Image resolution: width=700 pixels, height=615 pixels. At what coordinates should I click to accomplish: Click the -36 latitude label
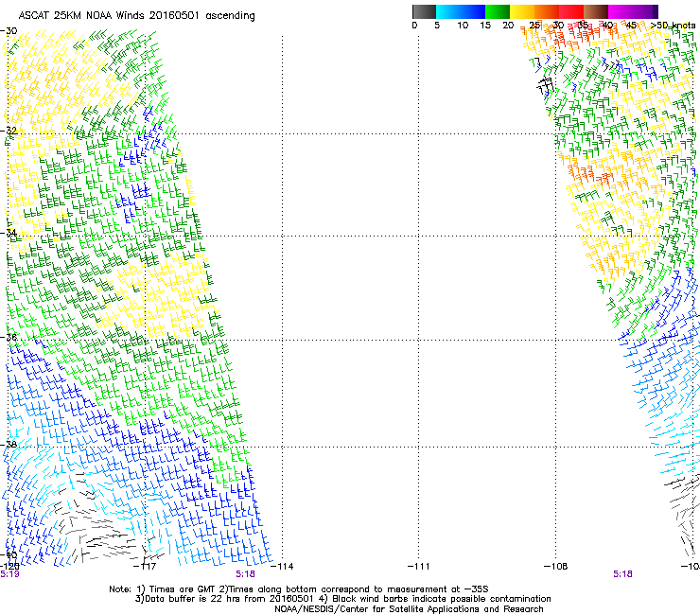[x=9, y=337]
